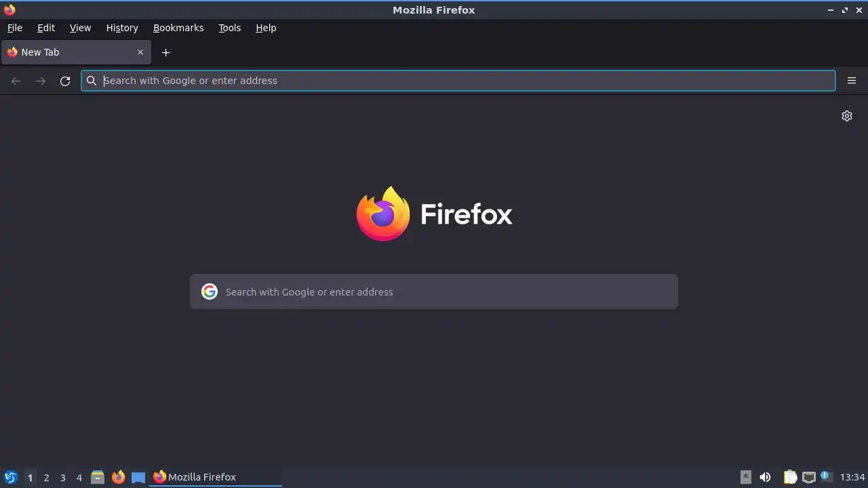Open the File menu
868x488 pixels.
pos(14,28)
